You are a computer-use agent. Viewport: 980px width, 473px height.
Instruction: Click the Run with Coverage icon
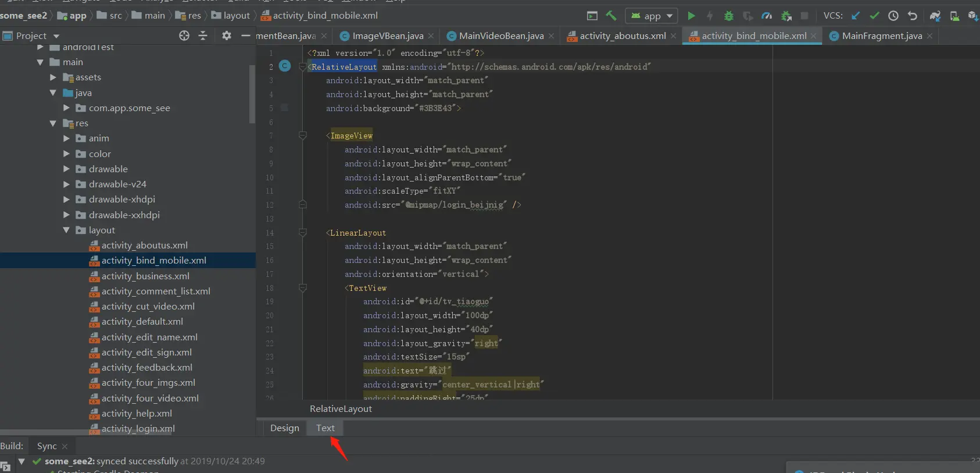[747, 16]
